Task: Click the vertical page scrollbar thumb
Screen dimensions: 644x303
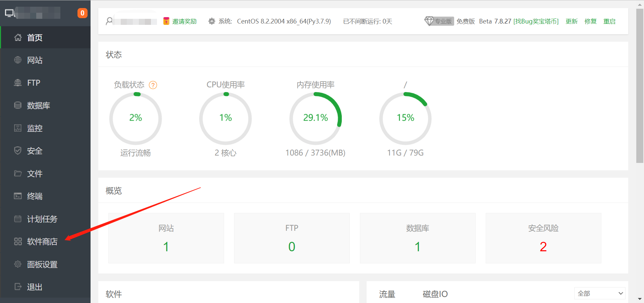Action: tap(640, 86)
